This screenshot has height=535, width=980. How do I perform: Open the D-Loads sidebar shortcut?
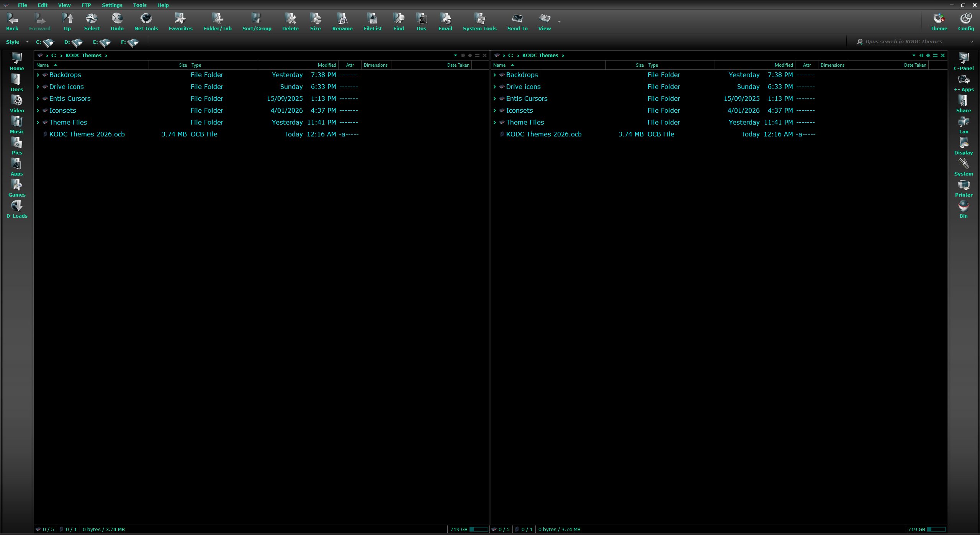pyautogui.click(x=17, y=210)
